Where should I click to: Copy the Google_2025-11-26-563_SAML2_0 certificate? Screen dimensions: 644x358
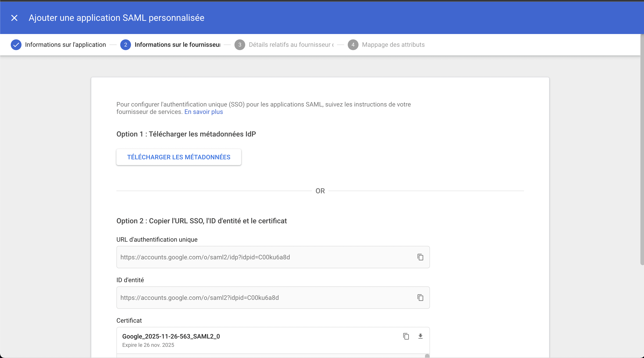pos(406,336)
